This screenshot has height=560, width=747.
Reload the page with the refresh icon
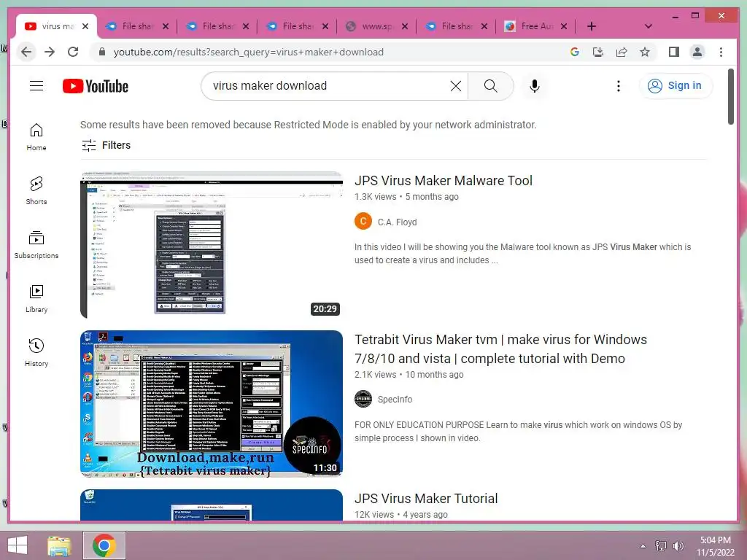73,52
